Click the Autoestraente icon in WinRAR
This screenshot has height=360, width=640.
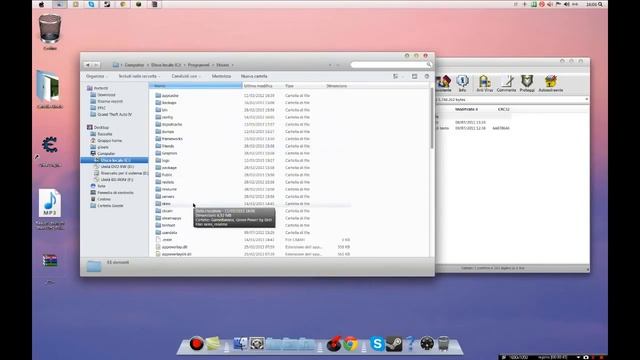pos(551,83)
